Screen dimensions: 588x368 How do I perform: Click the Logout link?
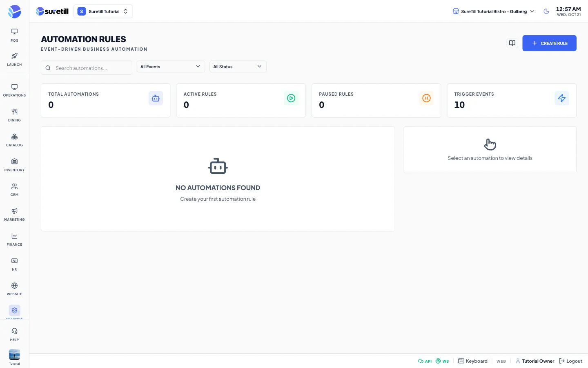coord(570,361)
